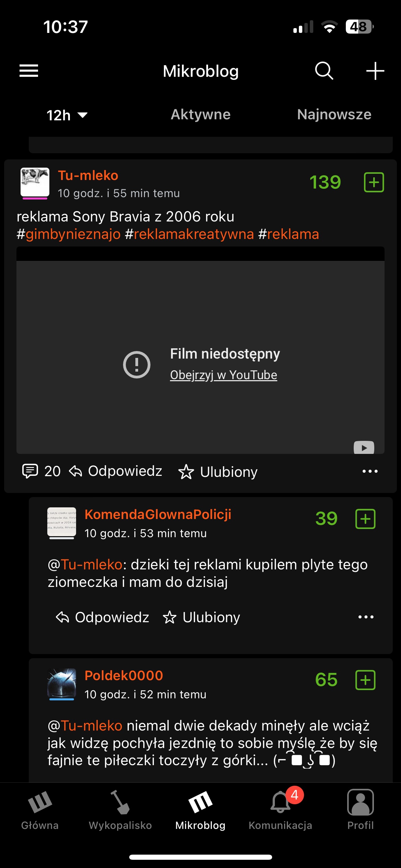The height and width of the screenshot is (868, 401).
Task: Tap Odpowiedz under Tu-mleko's post
Action: pos(116,471)
